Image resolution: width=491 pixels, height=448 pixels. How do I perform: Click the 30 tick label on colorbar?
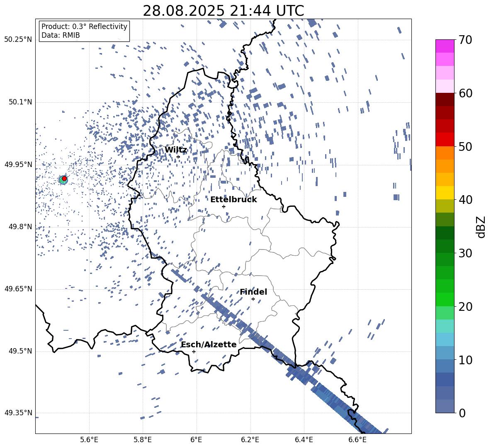click(x=465, y=253)
